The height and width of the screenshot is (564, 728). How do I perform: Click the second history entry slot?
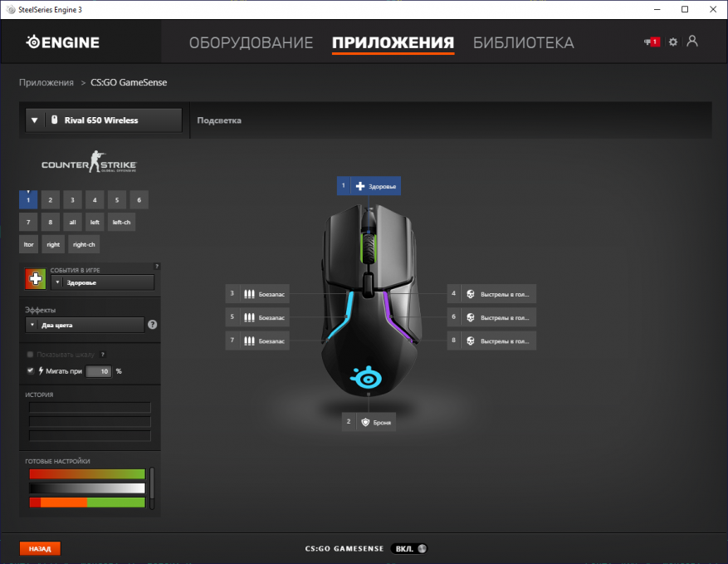tap(90, 421)
